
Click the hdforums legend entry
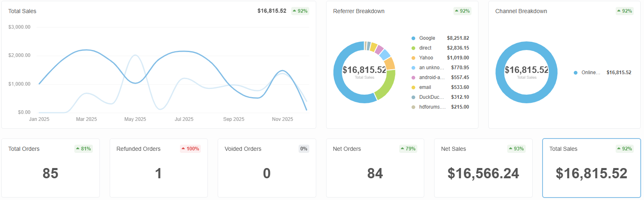tap(440, 107)
